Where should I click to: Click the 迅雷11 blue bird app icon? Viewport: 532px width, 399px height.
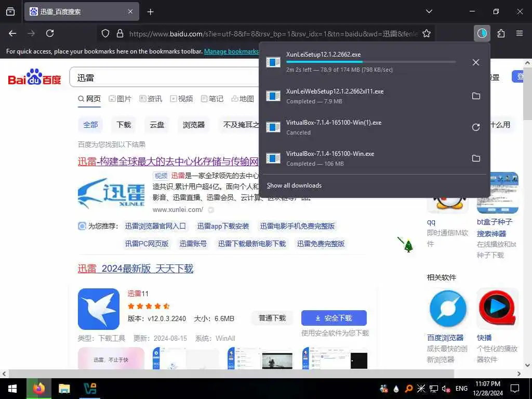pos(98,309)
